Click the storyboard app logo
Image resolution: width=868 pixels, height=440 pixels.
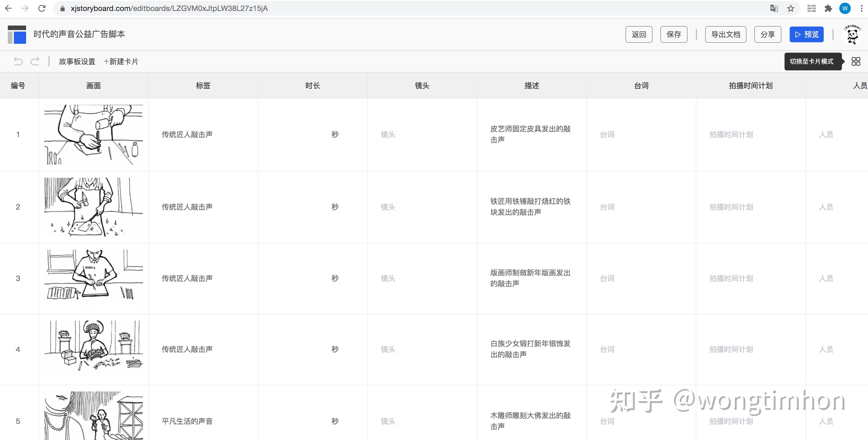(17, 34)
